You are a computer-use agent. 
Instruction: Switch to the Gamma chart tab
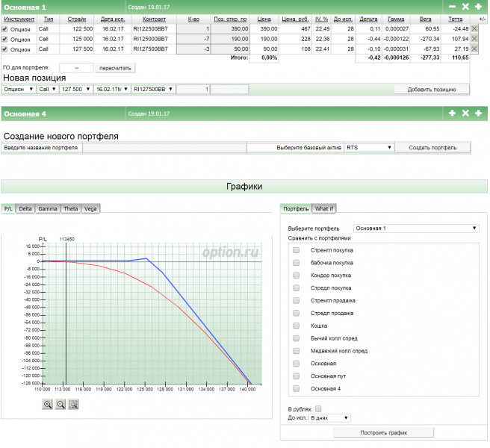coord(48,208)
